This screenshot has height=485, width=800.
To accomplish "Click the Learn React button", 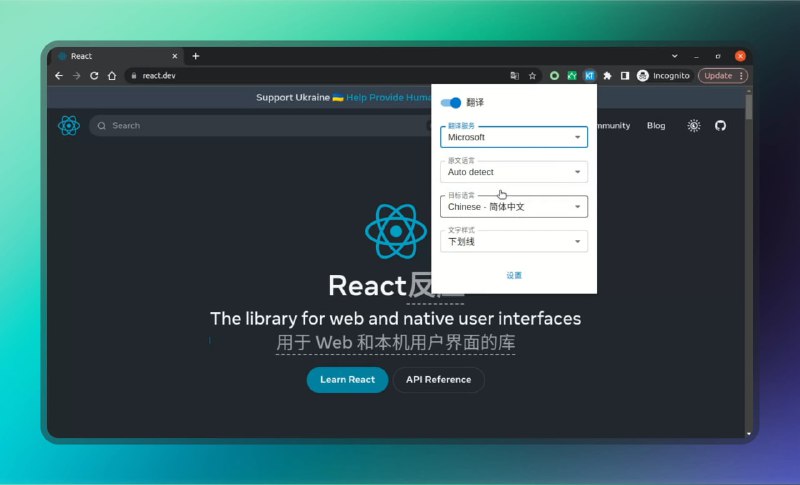I will [x=347, y=380].
